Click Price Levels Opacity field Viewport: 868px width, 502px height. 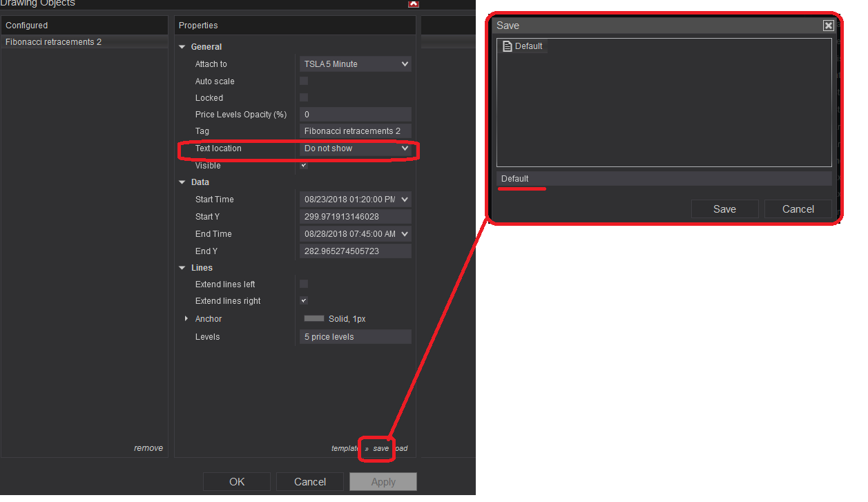356,115
